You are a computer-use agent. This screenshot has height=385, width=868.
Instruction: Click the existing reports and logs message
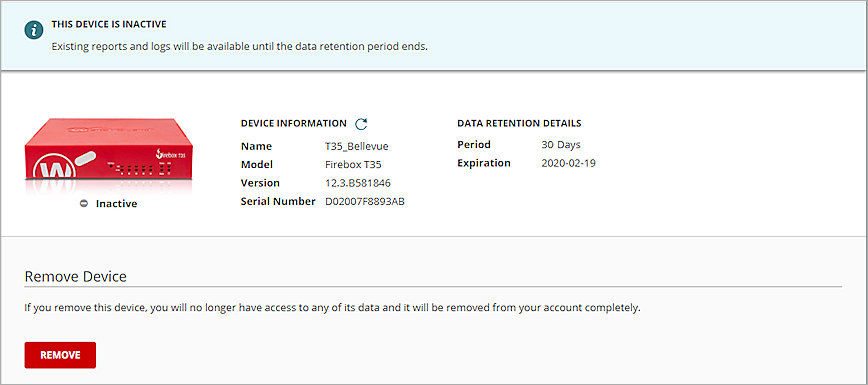pyautogui.click(x=240, y=47)
